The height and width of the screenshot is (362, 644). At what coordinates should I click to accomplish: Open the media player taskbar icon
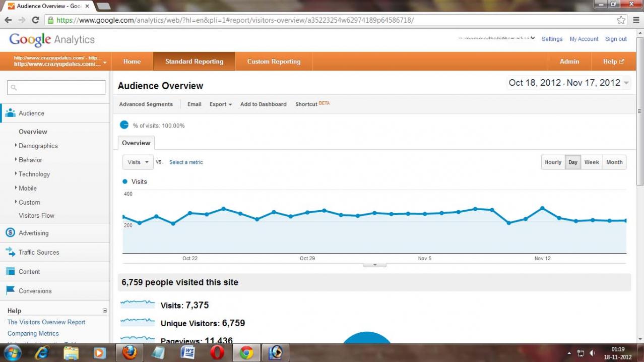coord(100,353)
